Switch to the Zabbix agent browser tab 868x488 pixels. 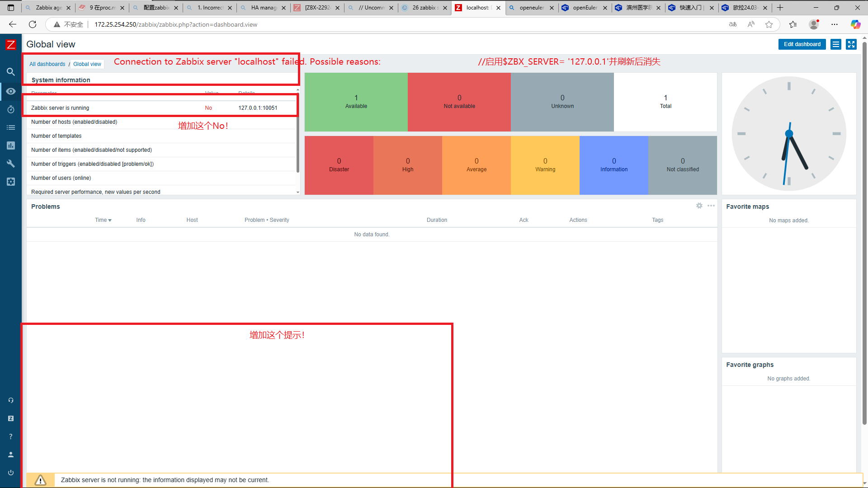tap(48, 8)
